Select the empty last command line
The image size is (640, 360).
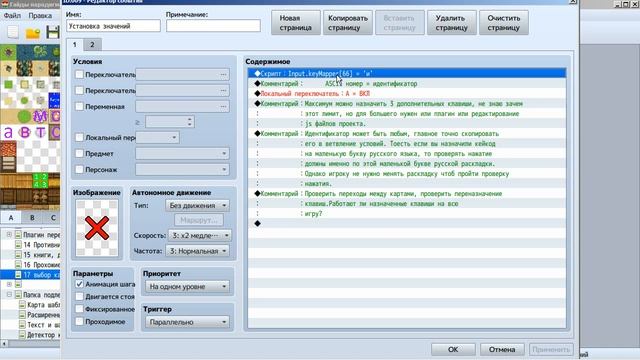(407, 223)
